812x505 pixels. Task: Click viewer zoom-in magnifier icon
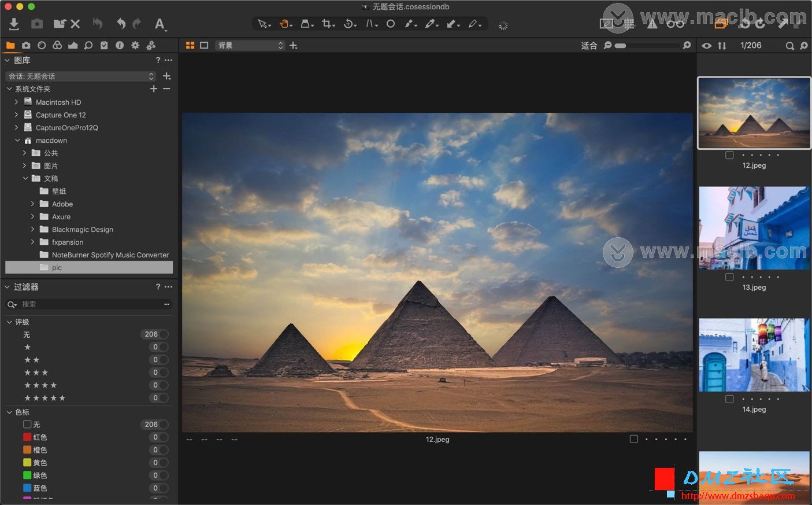(687, 45)
